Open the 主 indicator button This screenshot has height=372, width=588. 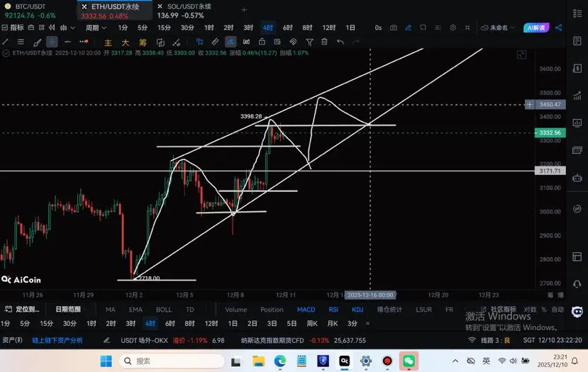pos(108,43)
